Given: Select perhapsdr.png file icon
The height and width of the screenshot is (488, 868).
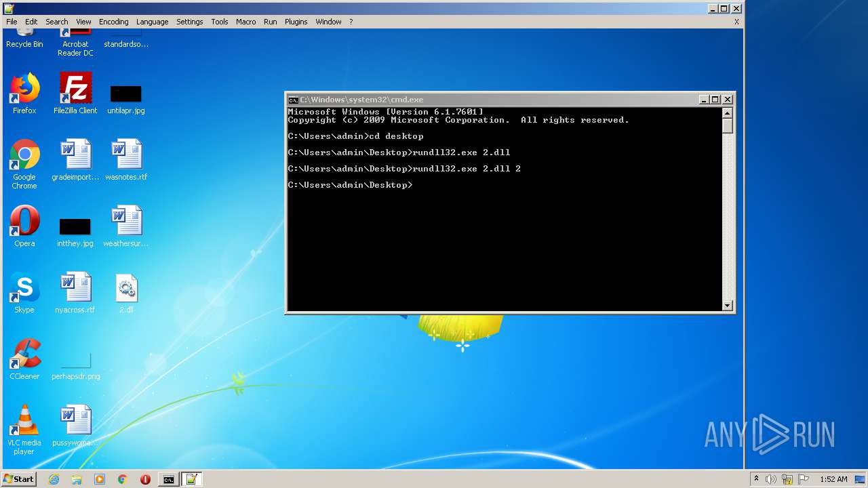Looking at the screenshot, I should pyautogui.click(x=75, y=365).
